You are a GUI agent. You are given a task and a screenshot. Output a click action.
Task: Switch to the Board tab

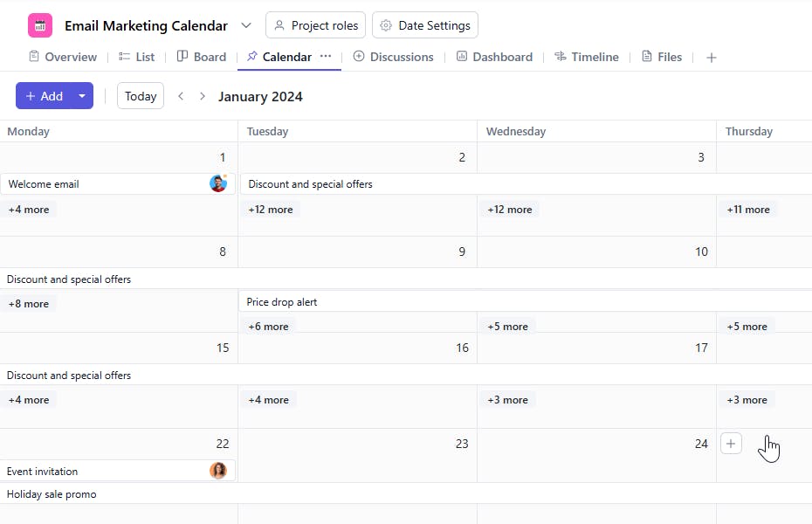(202, 57)
